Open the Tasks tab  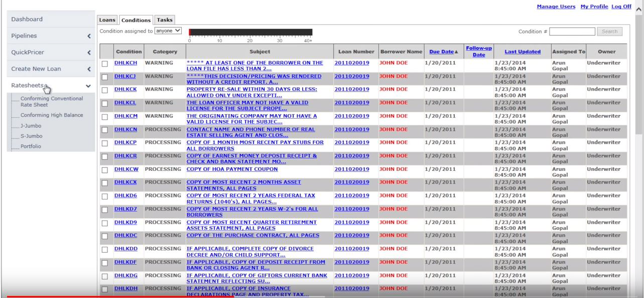[x=164, y=20]
